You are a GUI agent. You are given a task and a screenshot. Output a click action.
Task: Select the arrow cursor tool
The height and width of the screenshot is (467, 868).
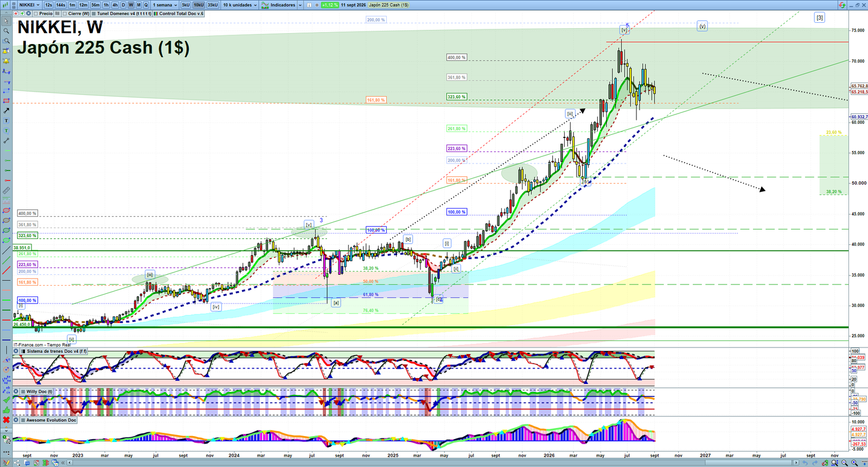click(x=6, y=21)
